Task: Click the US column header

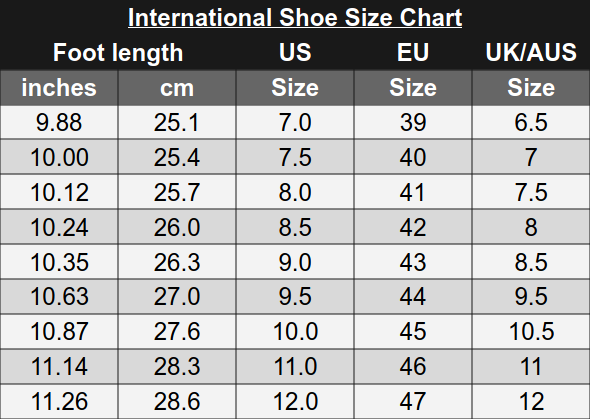Action: 295,52
